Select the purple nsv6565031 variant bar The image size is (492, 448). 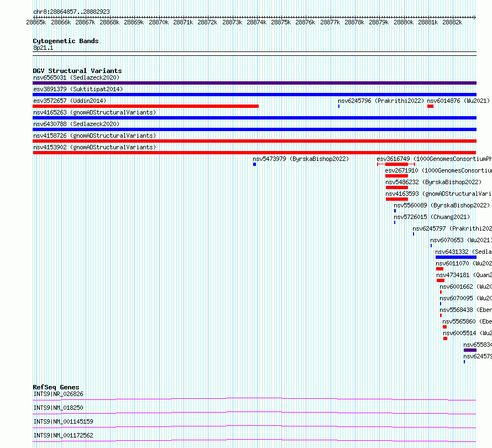[x=254, y=83]
